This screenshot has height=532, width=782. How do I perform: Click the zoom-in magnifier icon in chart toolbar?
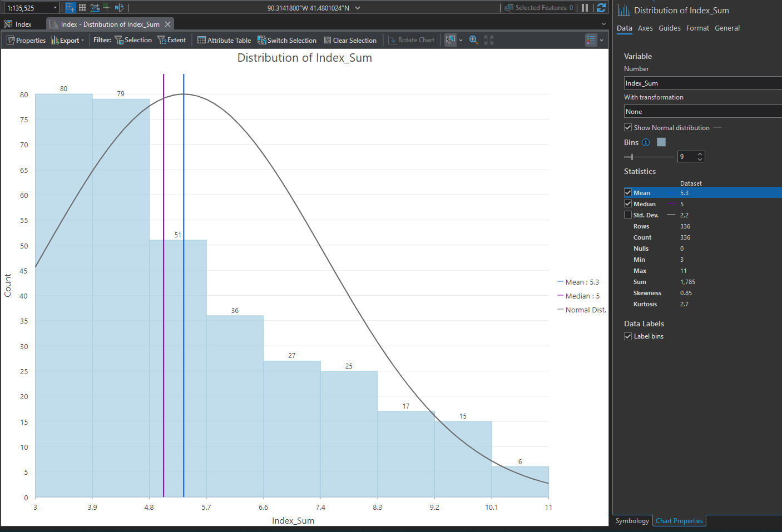click(x=474, y=40)
